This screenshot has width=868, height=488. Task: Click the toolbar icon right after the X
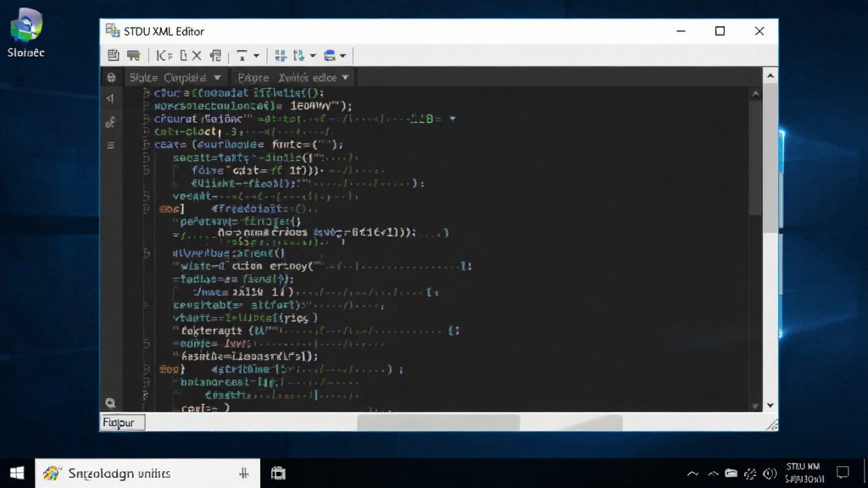[x=215, y=55]
